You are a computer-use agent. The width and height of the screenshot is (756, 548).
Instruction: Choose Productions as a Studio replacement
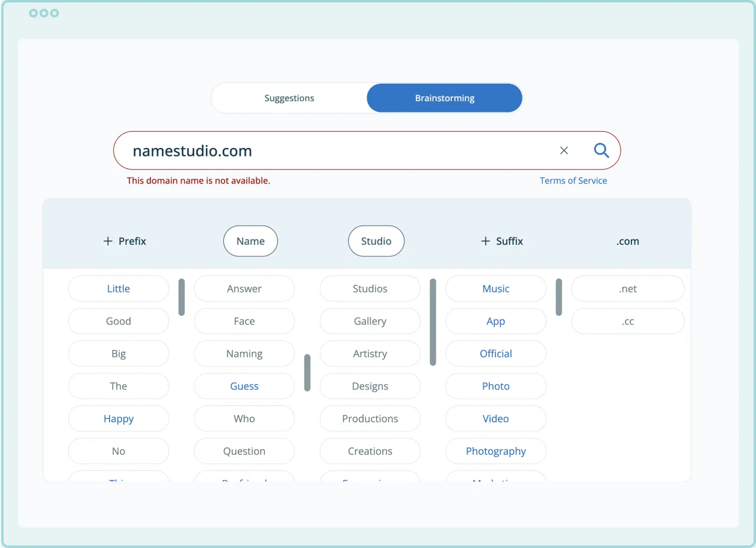point(370,418)
